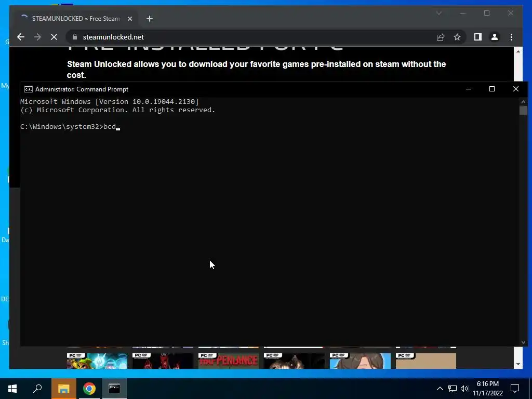Open the notification center icon
Screen dimensions: 532x399
pos(515,389)
